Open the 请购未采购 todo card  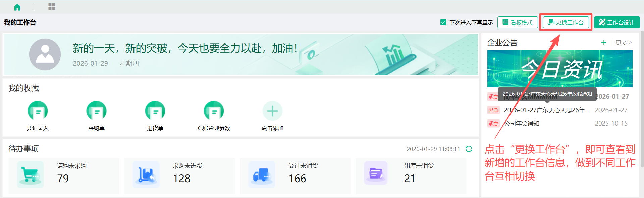click(64, 175)
